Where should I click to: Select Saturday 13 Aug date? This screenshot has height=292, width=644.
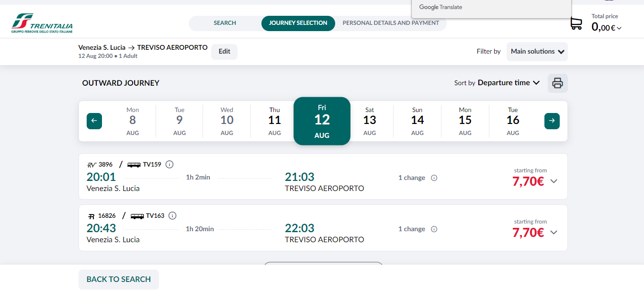[370, 121]
